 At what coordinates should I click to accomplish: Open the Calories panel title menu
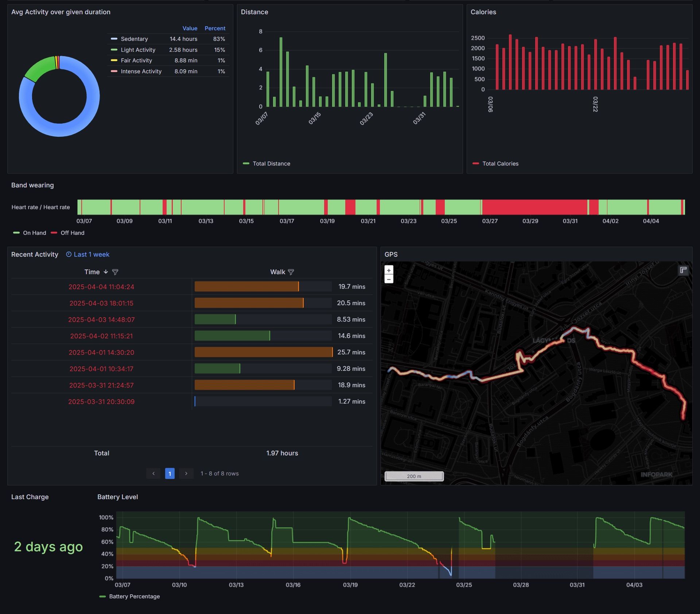483,12
